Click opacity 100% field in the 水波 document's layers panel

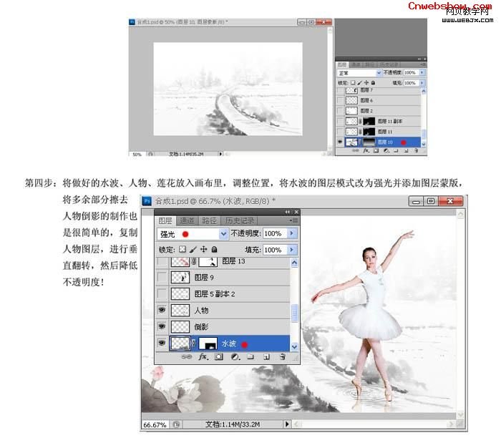click(x=274, y=233)
